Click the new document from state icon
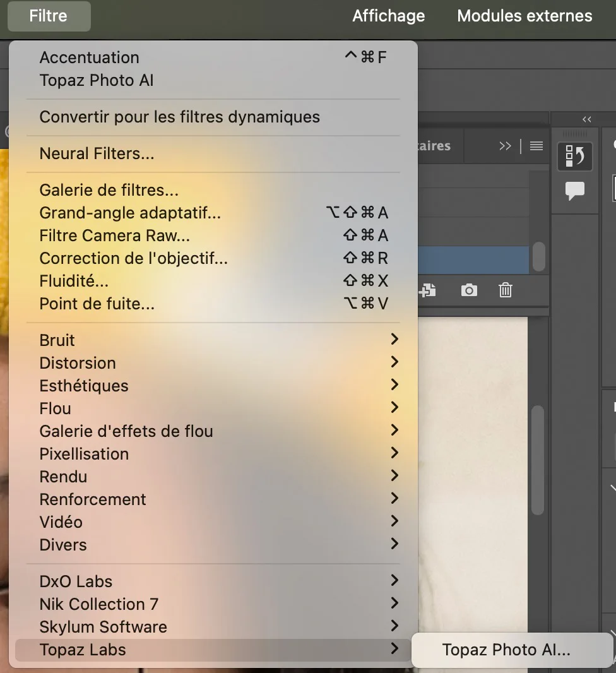Screen dimensions: 616x673 pos(428,290)
